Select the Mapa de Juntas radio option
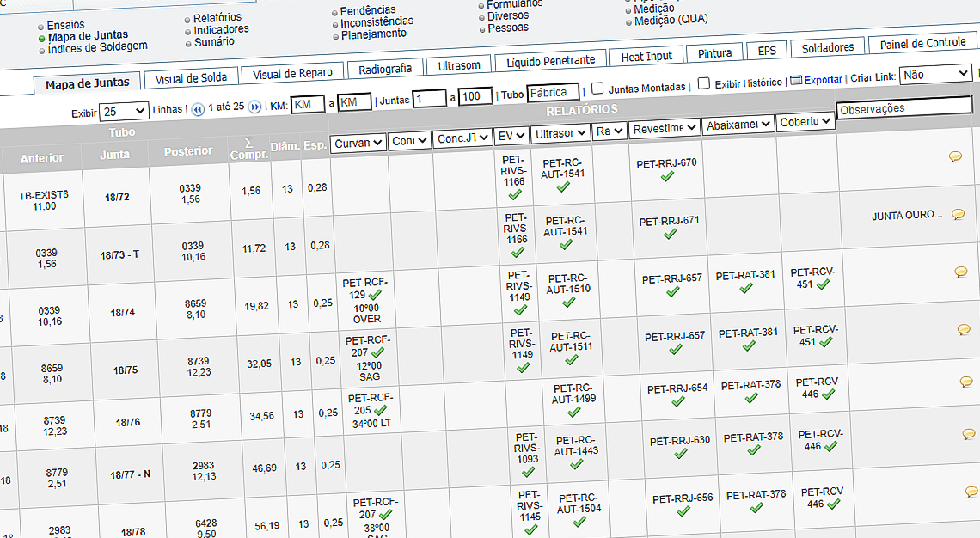Image resolution: width=980 pixels, height=538 pixels. tap(41, 38)
